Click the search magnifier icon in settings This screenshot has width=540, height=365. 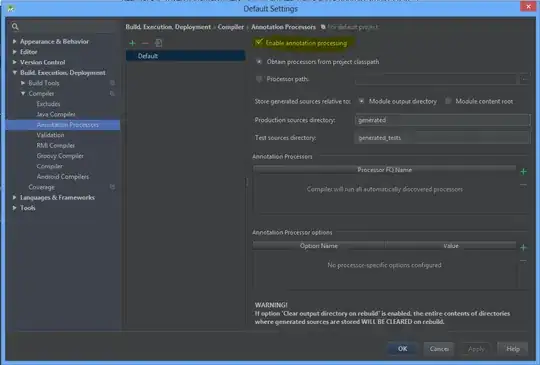tap(15, 27)
